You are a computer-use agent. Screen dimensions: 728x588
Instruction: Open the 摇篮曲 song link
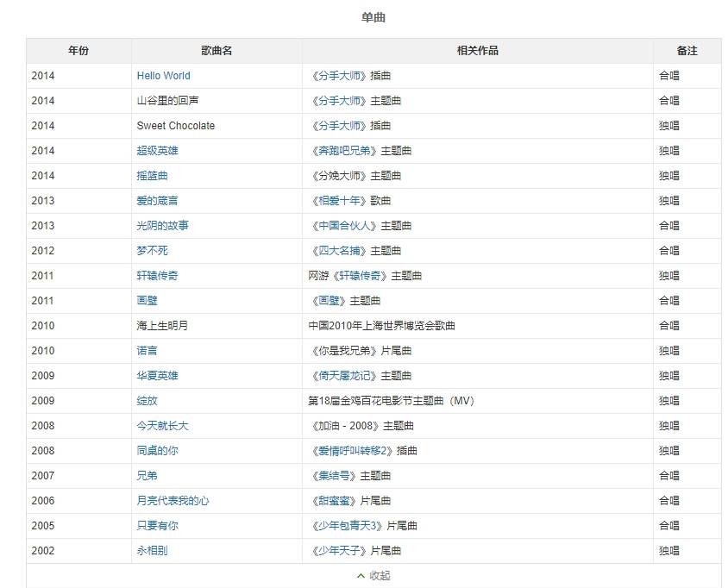pyautogui.click(x=153, y=176)
